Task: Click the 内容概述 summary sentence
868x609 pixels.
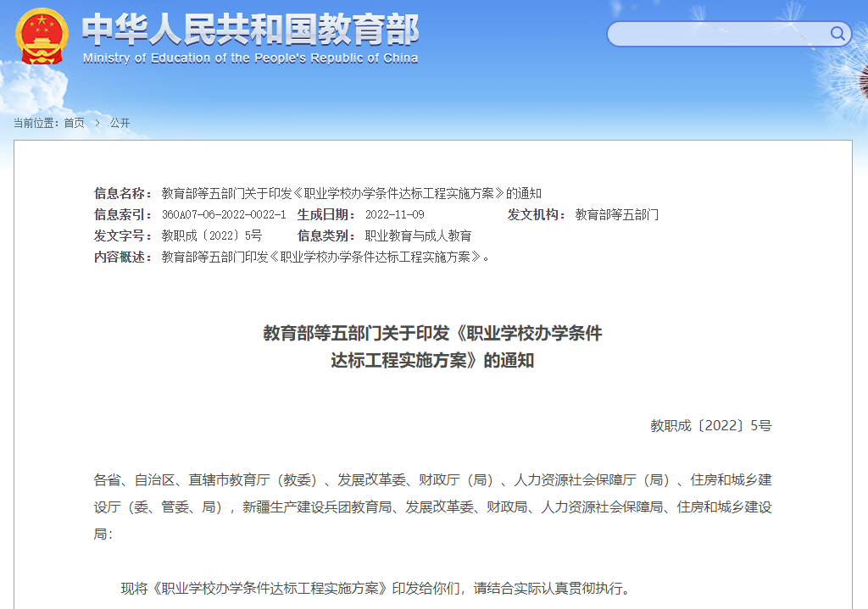Action: click(x=325, y=257)
